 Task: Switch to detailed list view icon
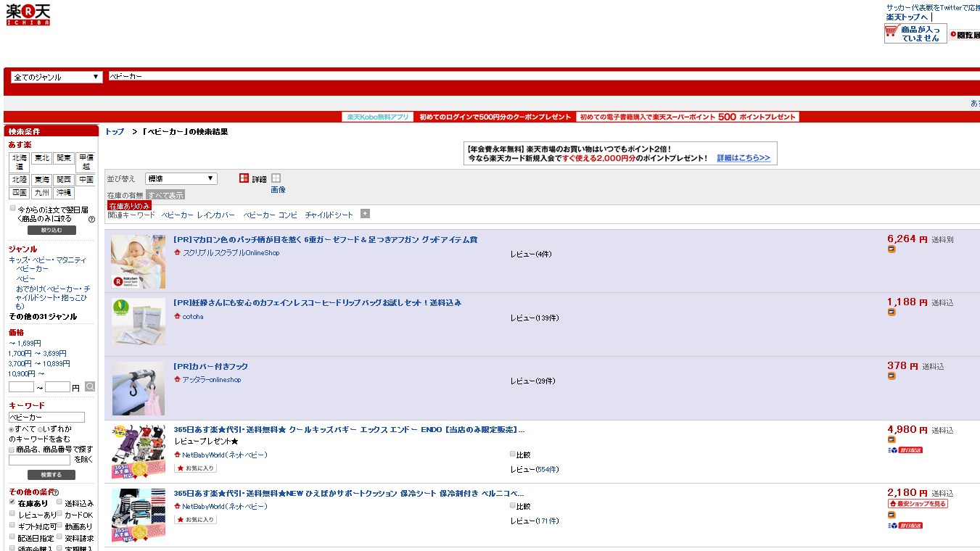244,178
